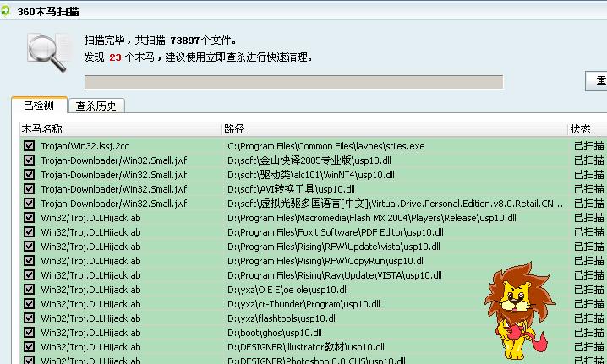Click the 状态 column header
Screen dimensions: 607x364
(588, 129)
